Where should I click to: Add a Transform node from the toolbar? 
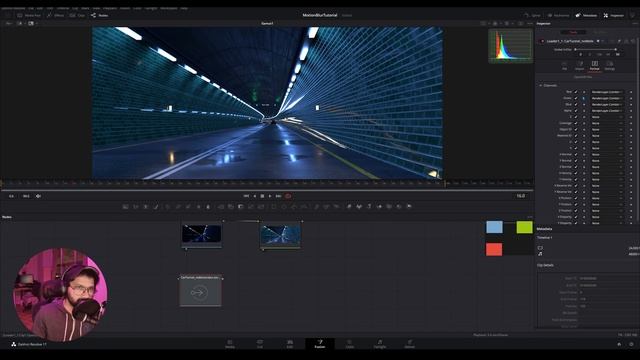pyautogui.click(x=261, y=207)
